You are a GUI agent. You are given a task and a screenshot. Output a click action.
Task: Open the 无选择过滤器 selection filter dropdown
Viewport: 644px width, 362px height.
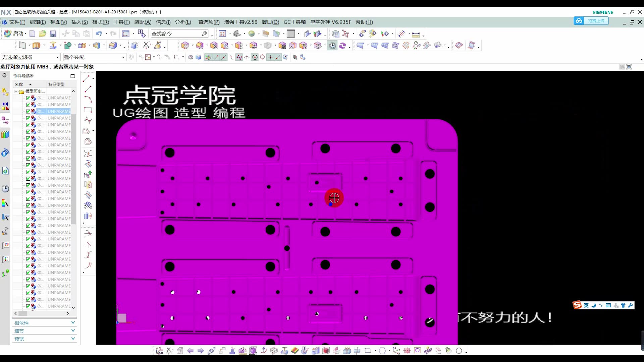[x=58, y=57]
